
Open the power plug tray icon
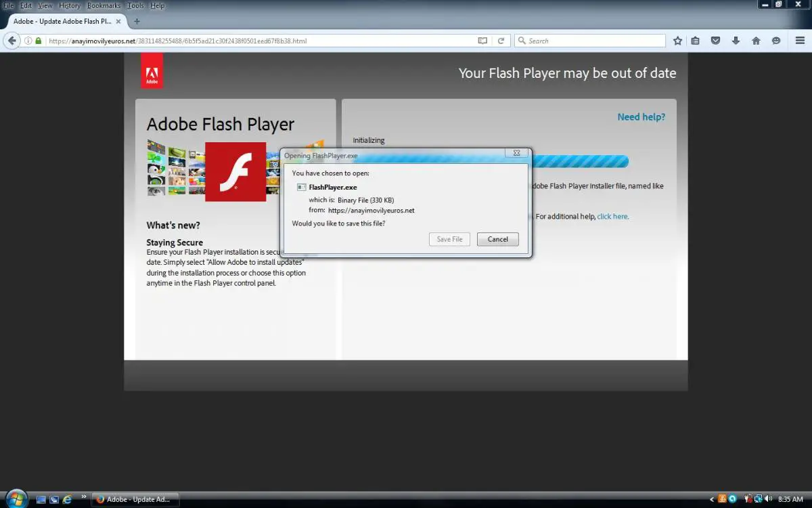tap(748, 499)
